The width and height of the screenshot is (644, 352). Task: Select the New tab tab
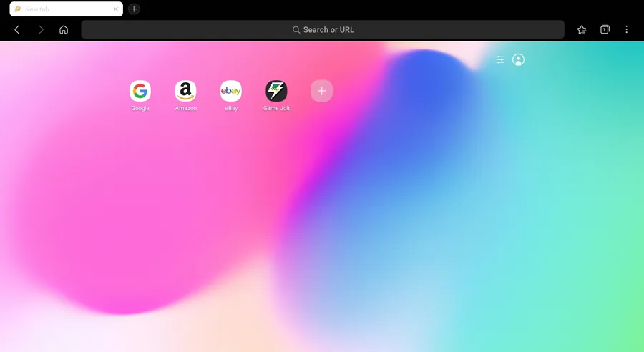click(x=66, y=9)
